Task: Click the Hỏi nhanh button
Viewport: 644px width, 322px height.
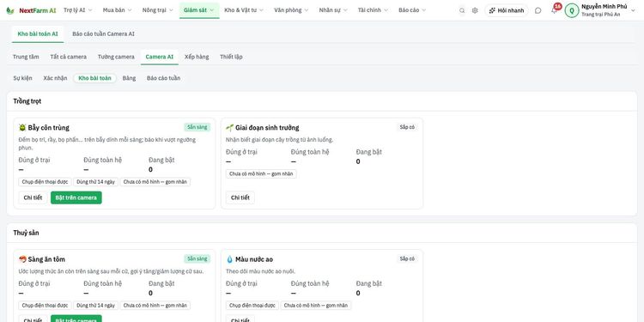Action: [x=507, y=10]
